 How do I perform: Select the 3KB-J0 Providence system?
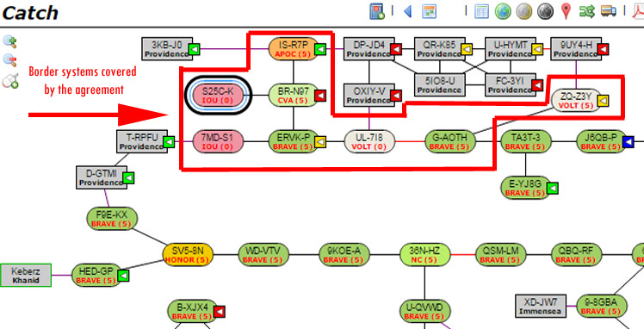coord(167,49)
